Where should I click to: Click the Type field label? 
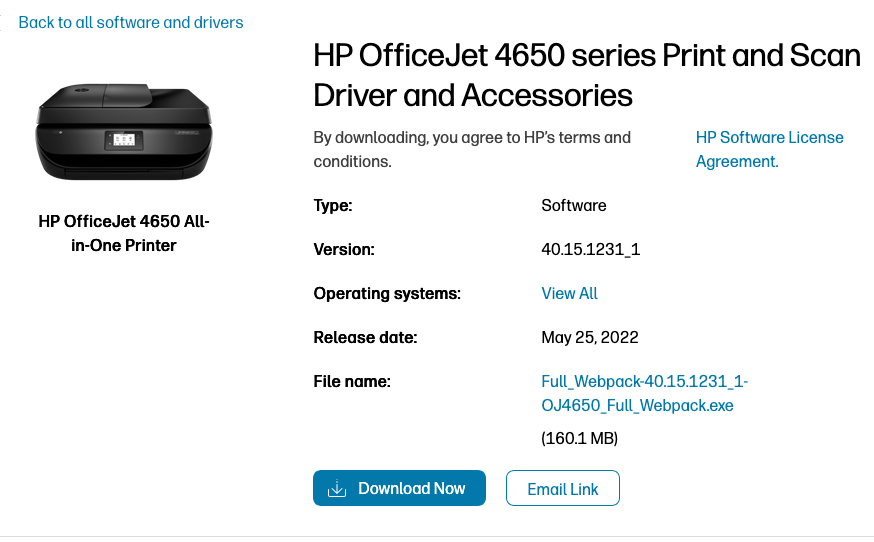click(x=333, y=205)
